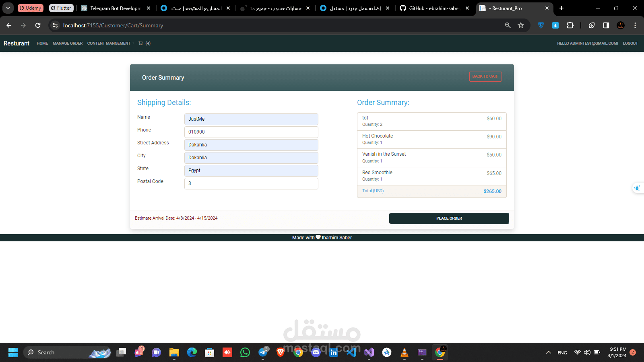
Task: Open LinkedIn from the taskbar
Action: point(334,352)
